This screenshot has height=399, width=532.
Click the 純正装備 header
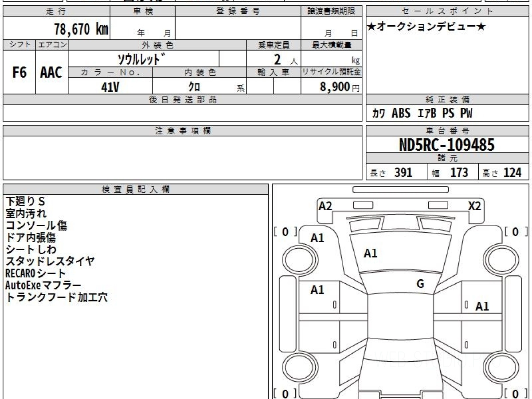coord(448,100)
